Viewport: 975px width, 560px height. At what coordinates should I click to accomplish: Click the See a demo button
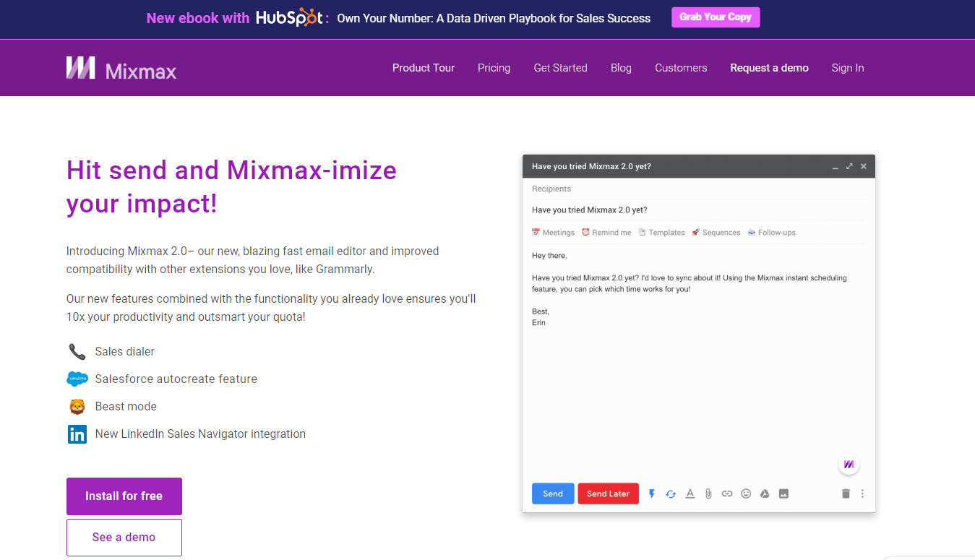(x=124, y=538)
